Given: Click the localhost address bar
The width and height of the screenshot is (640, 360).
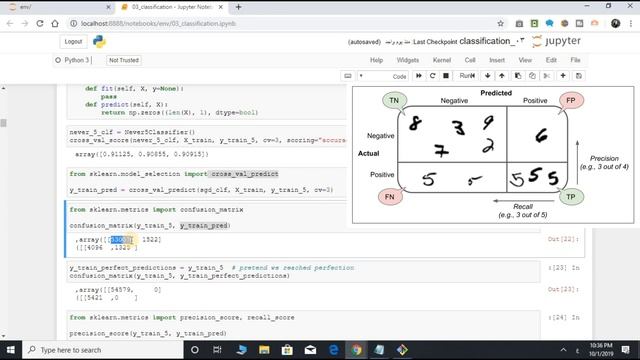Looking at the screenshot, I should pyautogui.click(x=286, y=24).
